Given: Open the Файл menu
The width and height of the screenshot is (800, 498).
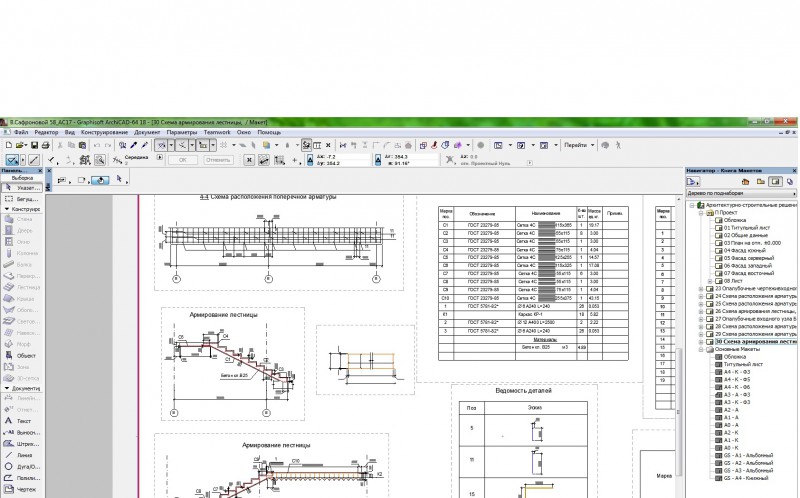Looking at the screenshot, I should pos(21,133).
